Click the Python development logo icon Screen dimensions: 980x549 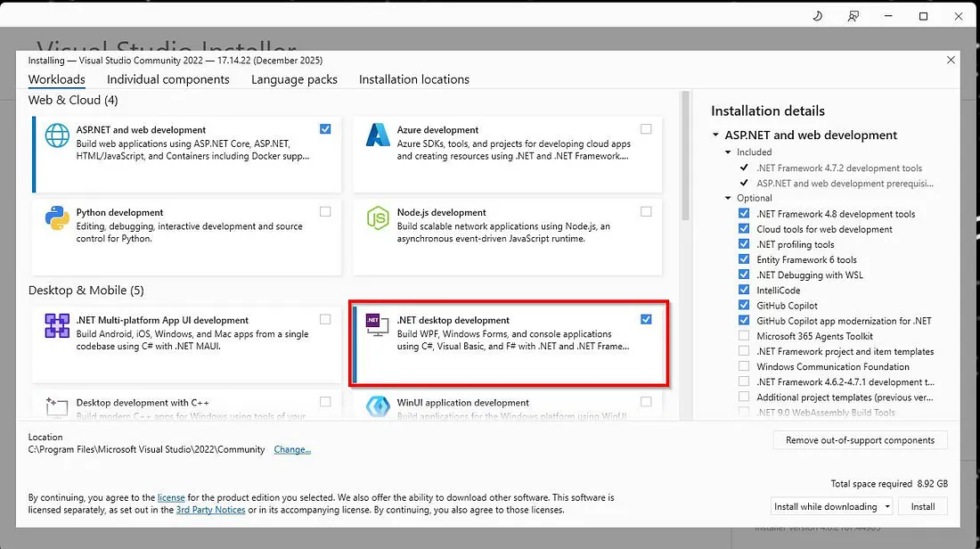tap(57, 218)
